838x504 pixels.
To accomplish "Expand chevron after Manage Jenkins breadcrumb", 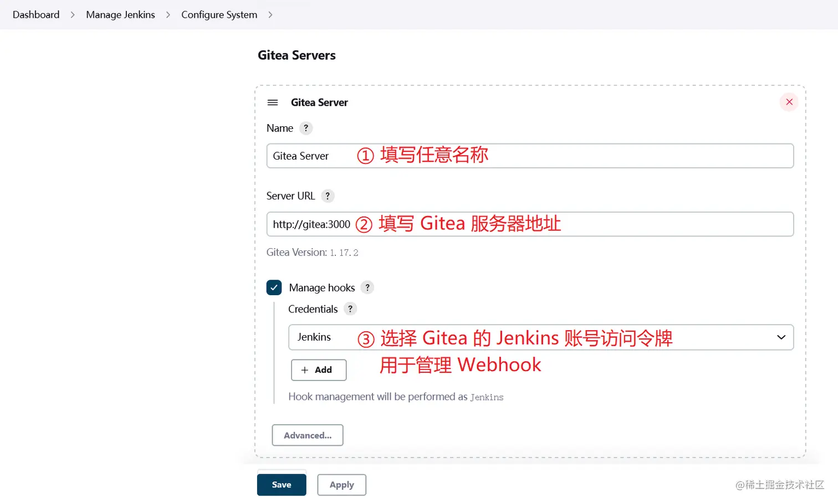I will pos(168,15).
